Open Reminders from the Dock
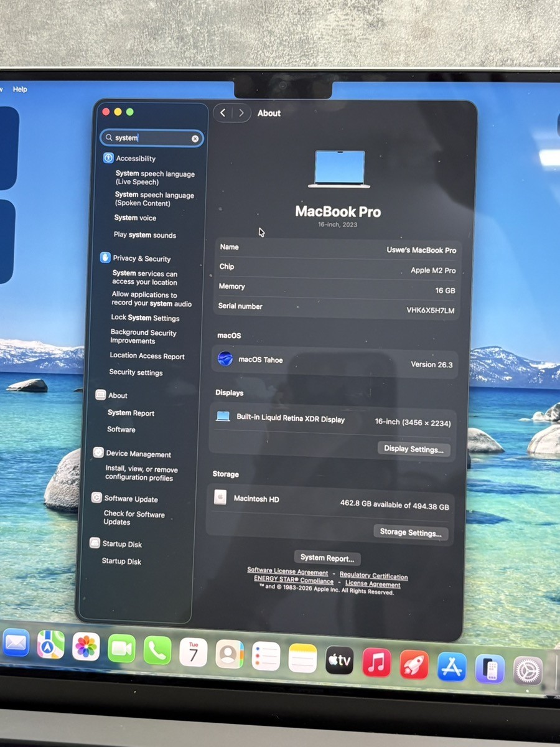This screenshot has width=560, height=747. [x=266, y=657]
